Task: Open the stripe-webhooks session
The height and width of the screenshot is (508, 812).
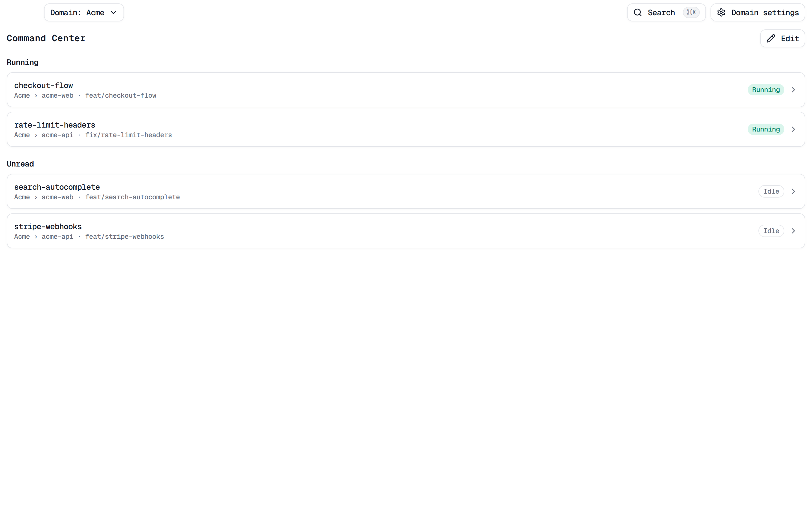Action: [x=406, y=231]
